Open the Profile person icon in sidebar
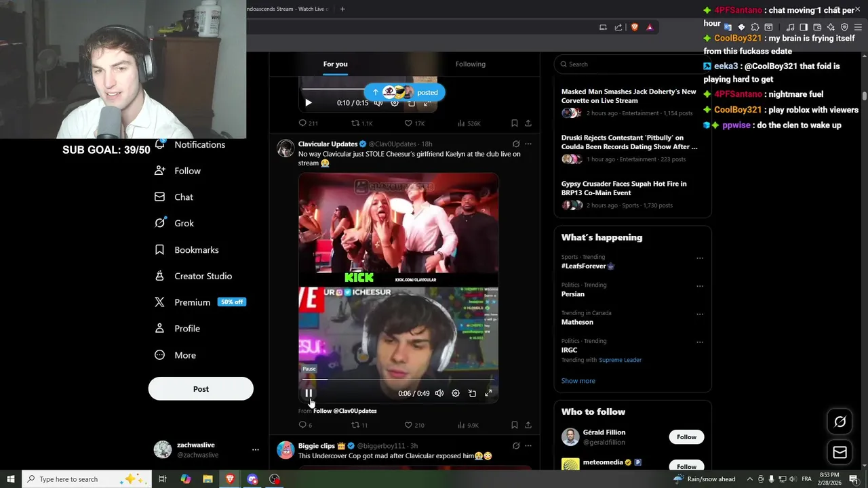Viewport: 868px width, 488px height. 159,328
